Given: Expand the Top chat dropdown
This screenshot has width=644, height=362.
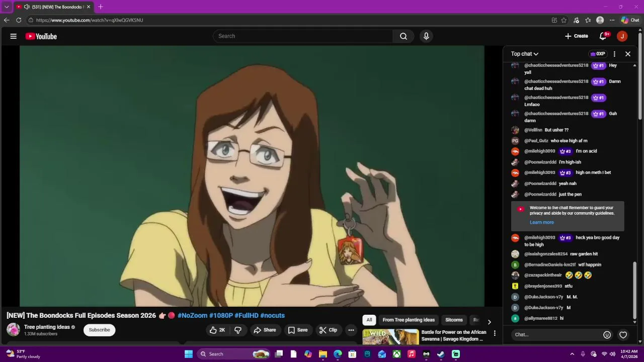Looking at the screenshot, I should point(525,54).
